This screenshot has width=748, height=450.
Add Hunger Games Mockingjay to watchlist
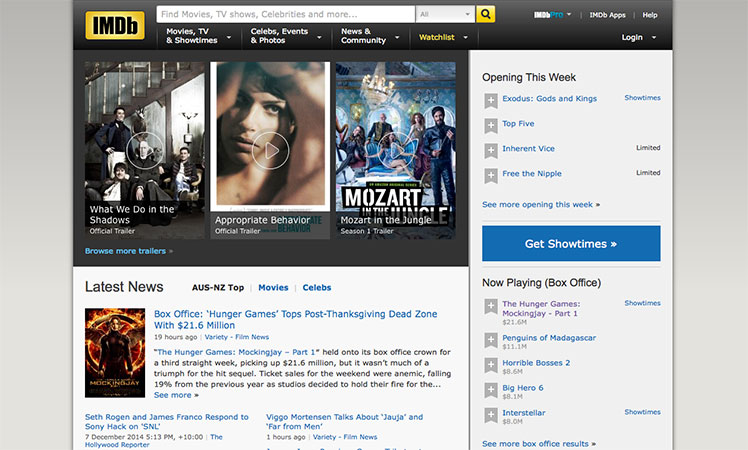tap(490, 306)
